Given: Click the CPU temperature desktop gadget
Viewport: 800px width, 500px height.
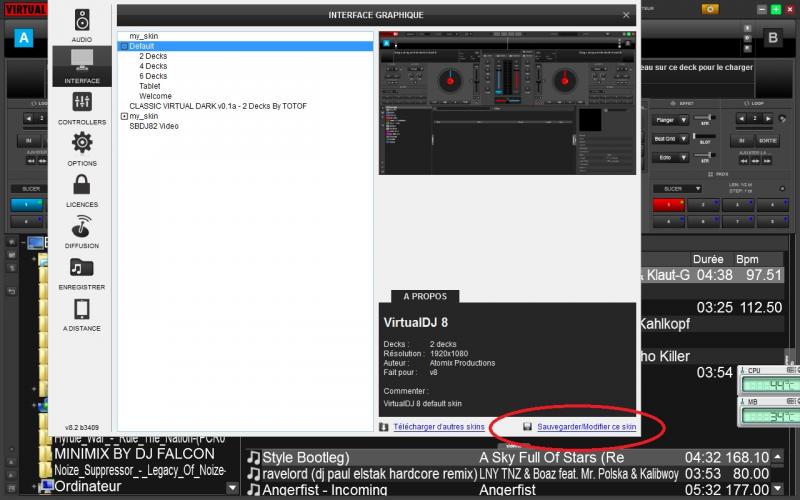Looking at the screenshot, I should coord(769,380).
